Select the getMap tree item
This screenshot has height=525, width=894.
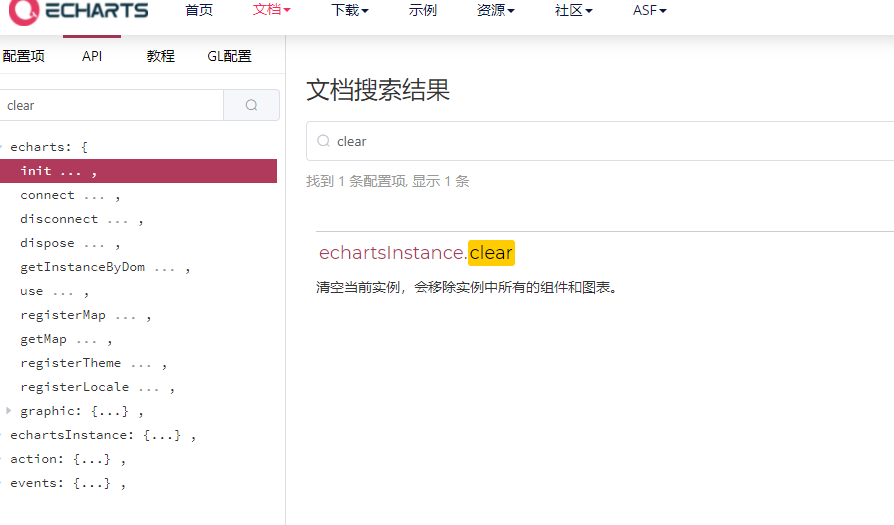coord(66,340)
